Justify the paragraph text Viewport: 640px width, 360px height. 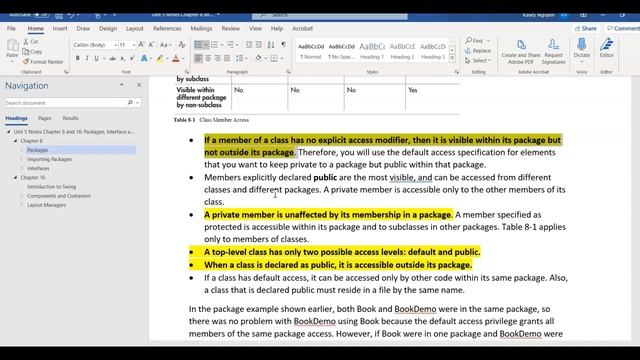click(x=227, y=58)
